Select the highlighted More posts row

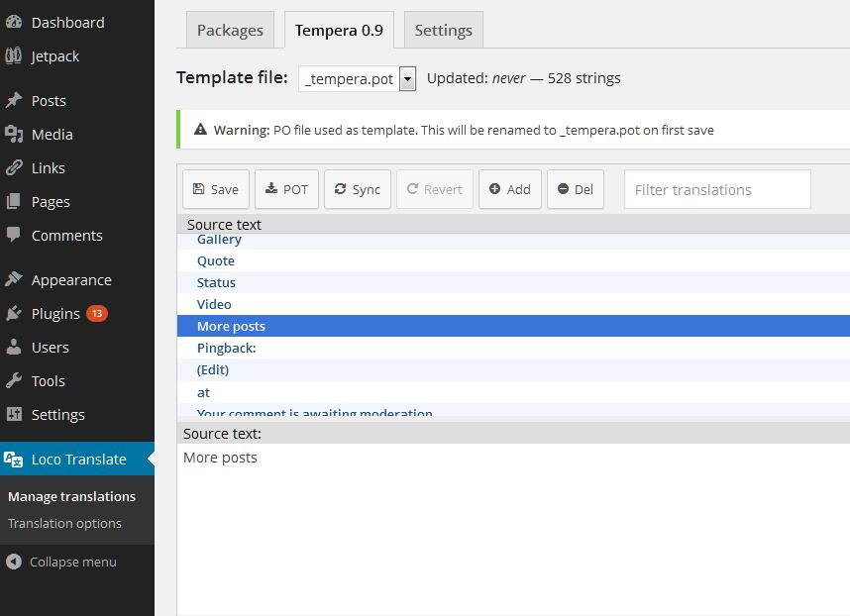(x=513, y=326)
